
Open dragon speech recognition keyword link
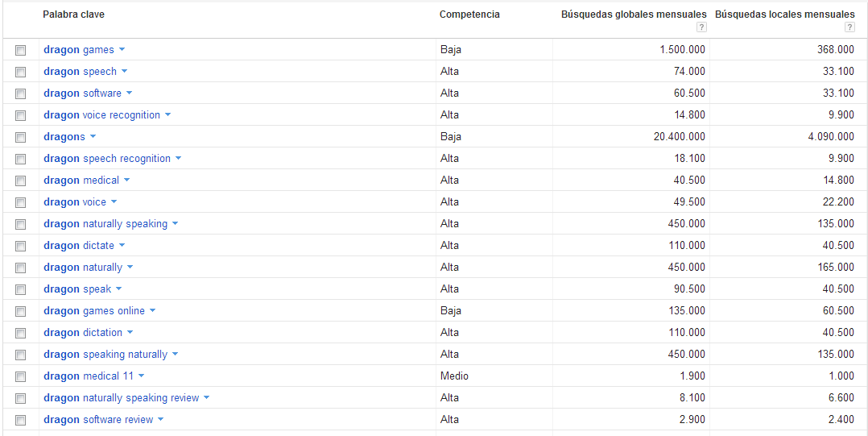point(107,159)
